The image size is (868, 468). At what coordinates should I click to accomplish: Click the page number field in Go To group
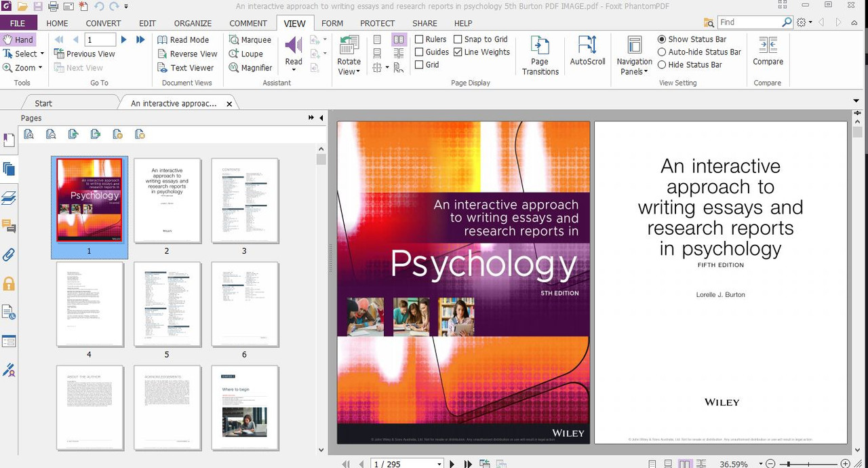click(99, 40)
